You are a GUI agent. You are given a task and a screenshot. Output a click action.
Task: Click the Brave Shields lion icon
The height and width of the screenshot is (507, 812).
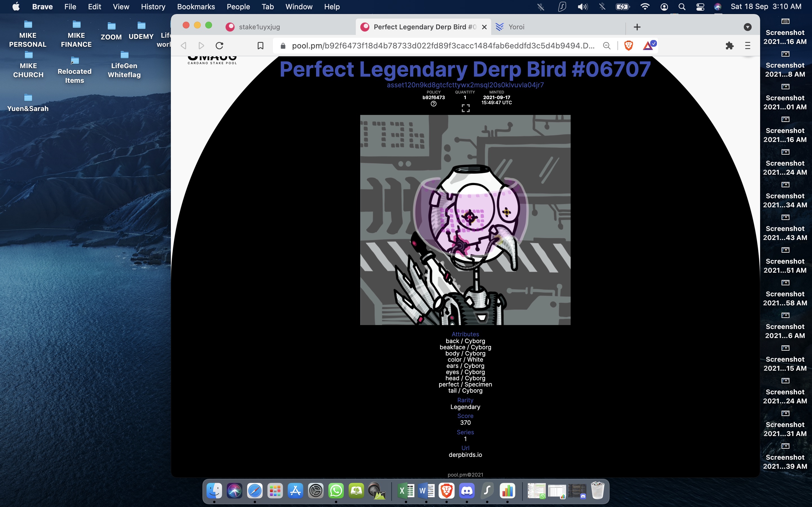coord(628,46)
